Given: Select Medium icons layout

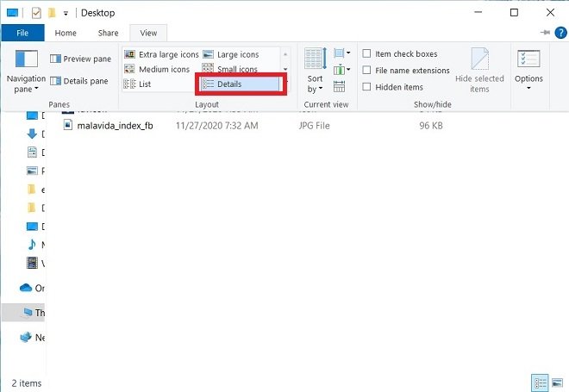Looking at the screenshot, I should click(x=157, y=69).
